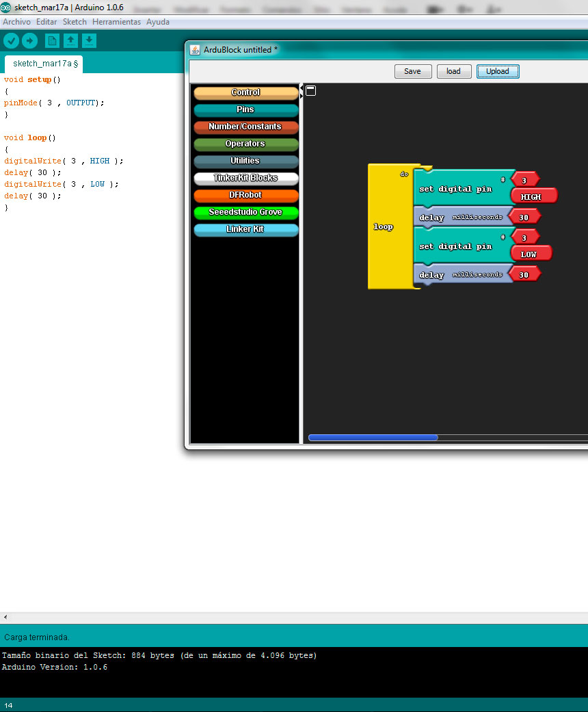Expand the DFRobot block drawer
Viewport: 588px width, 712px height.
245,195
